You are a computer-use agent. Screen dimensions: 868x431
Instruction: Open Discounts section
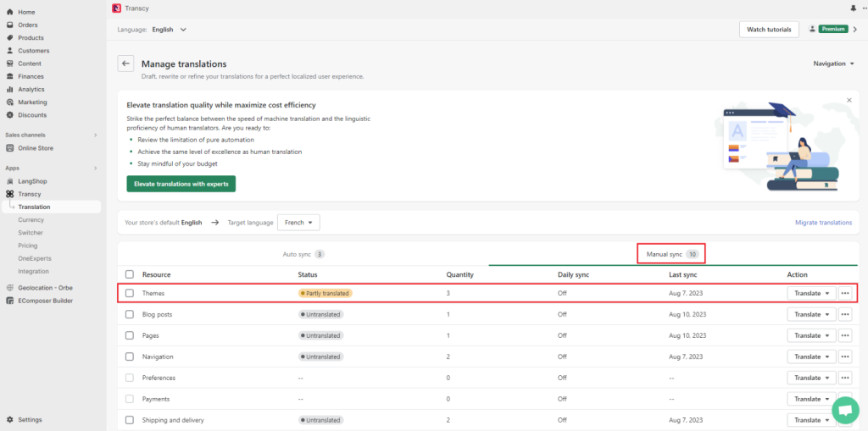click(x=32, y=115)
